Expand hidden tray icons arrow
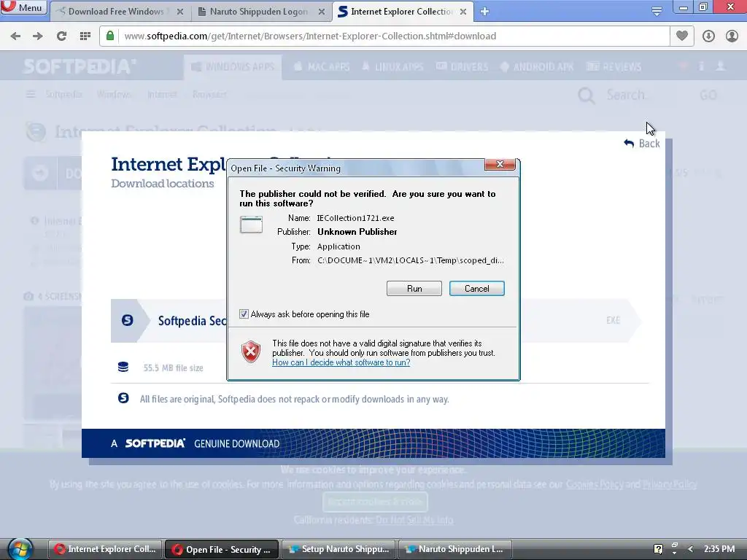This screenshot has width=747, height=560. coord(690,549)
